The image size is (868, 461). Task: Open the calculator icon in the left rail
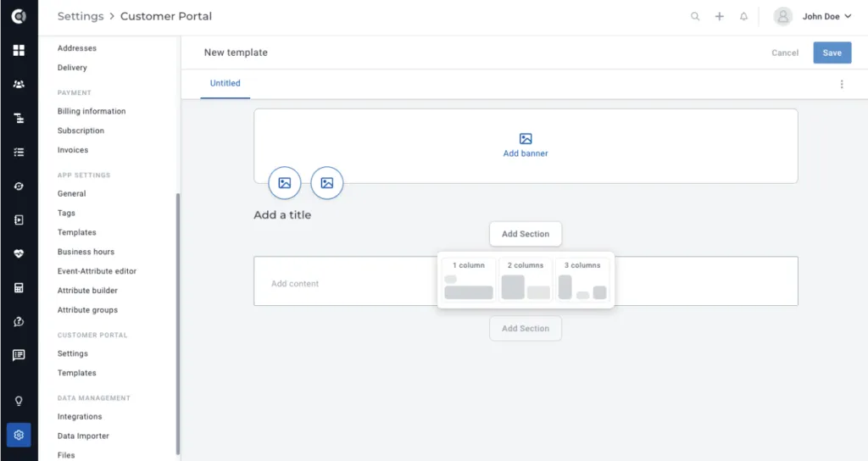coord(19,288)
